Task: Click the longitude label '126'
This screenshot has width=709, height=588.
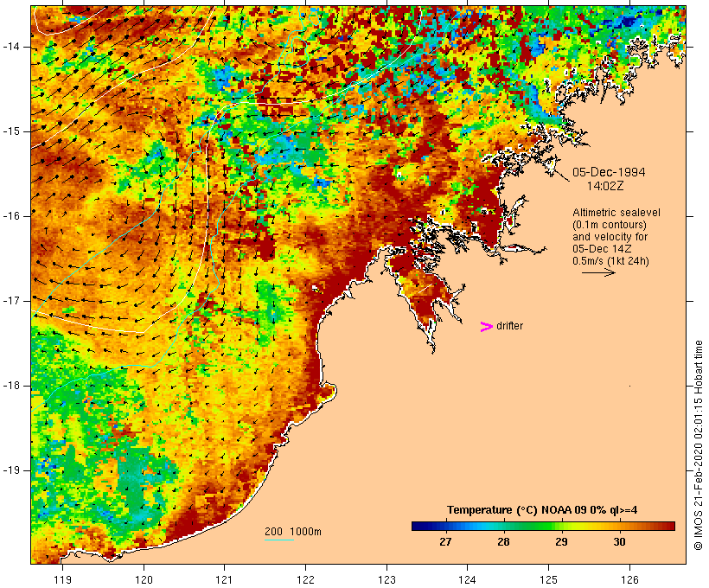Action: pos(629,579)
